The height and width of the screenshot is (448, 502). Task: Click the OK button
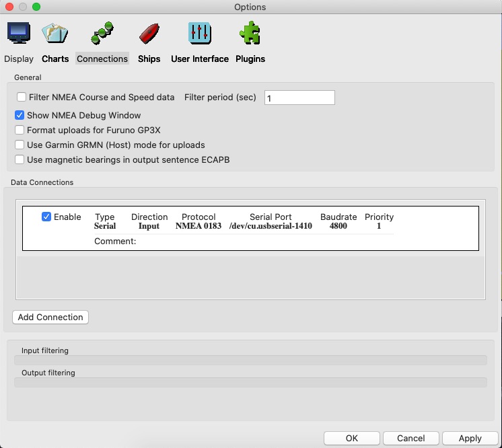coord(351,438)
